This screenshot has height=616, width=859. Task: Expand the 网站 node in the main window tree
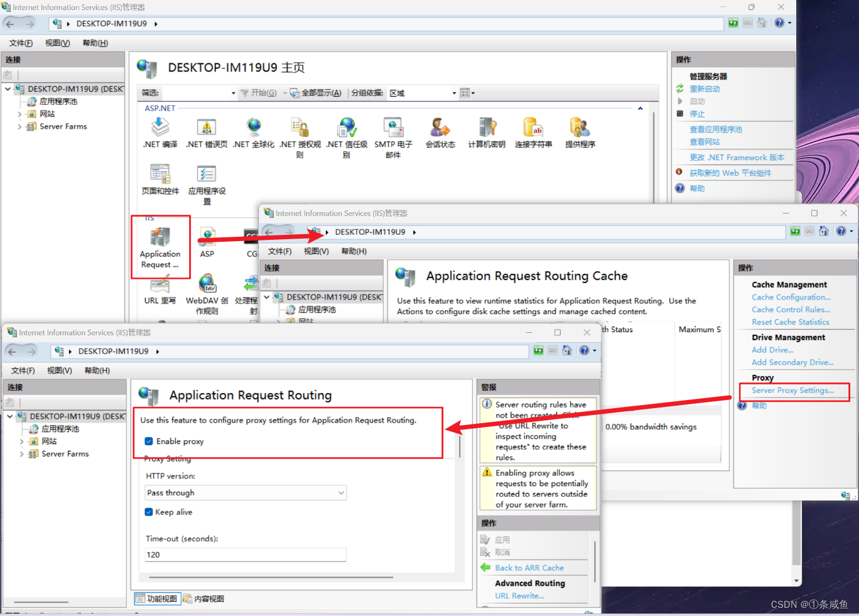(19, 114)
